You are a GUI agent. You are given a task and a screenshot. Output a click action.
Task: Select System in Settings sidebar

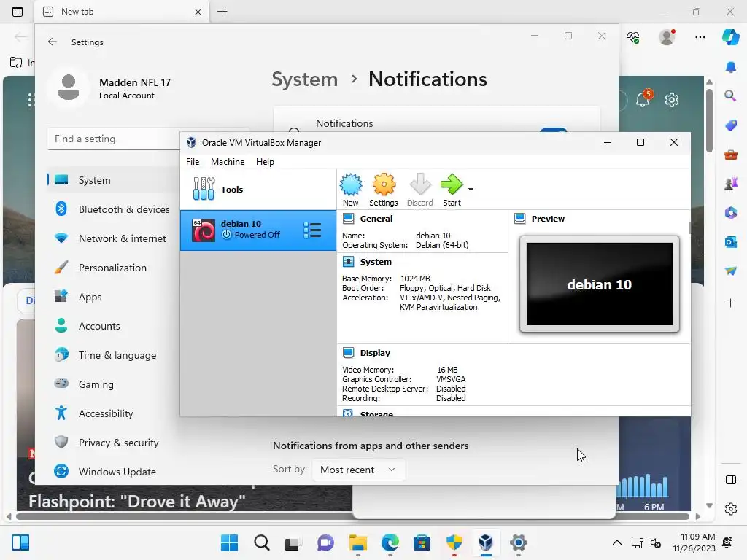click(x=113, y=180)
